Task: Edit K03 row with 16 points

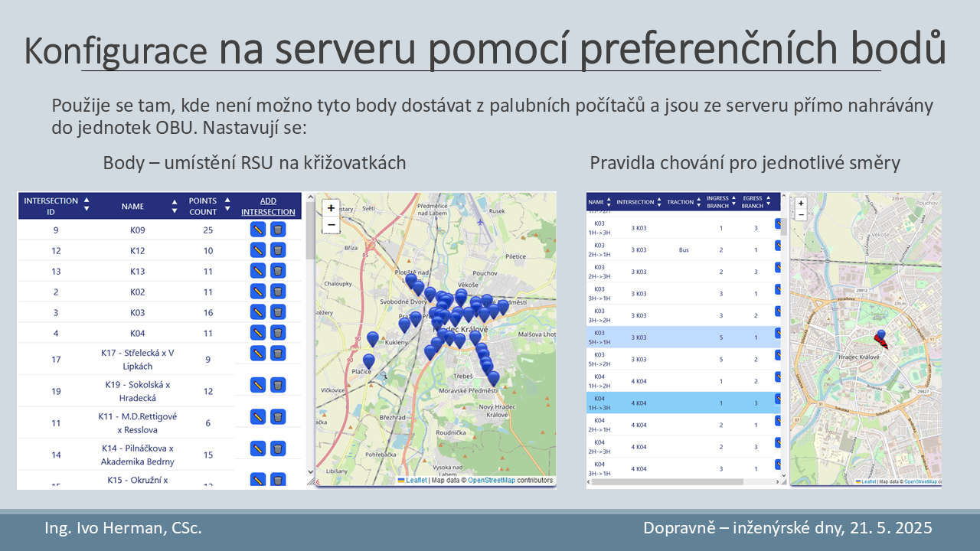Action: (258, 312)
